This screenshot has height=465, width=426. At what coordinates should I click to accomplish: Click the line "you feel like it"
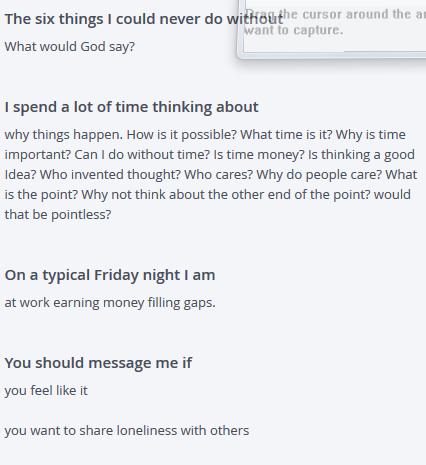click(x=46, y=391)
